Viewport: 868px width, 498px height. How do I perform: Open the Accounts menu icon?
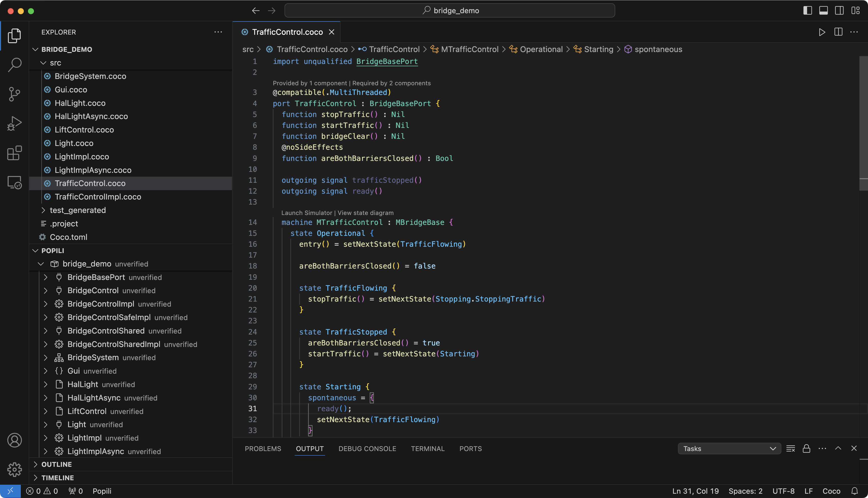pos(14,440)
